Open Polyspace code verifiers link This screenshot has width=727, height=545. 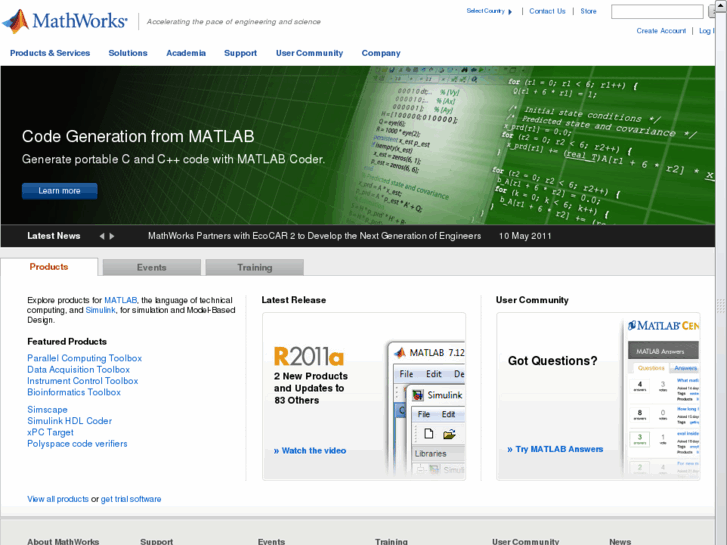click(77, 444)
